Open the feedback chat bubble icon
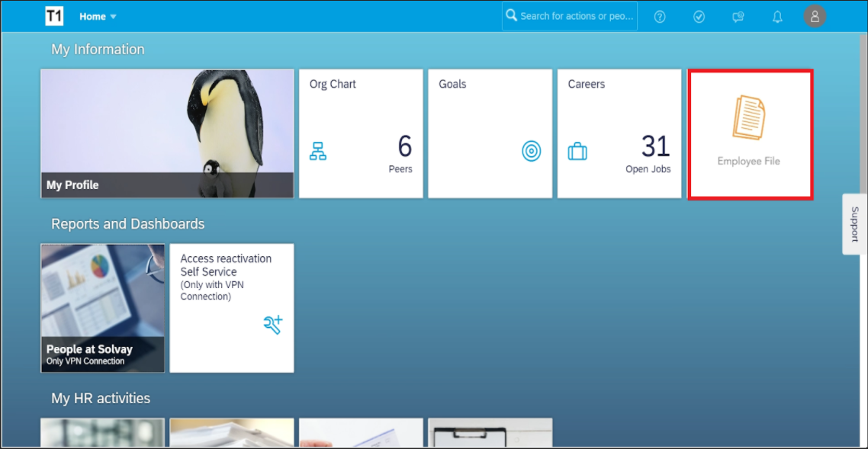The width and height of the screenshot is (868, 449). [738, 17]
